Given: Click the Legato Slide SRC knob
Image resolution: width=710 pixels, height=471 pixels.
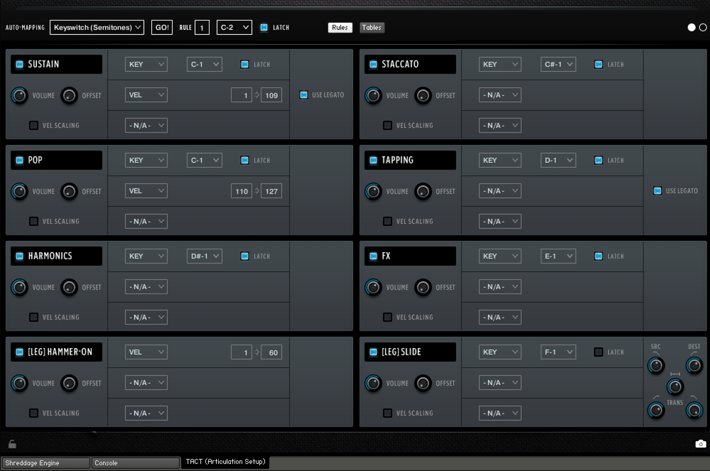Looking at the screenshot, I should [x=656, y=365].
